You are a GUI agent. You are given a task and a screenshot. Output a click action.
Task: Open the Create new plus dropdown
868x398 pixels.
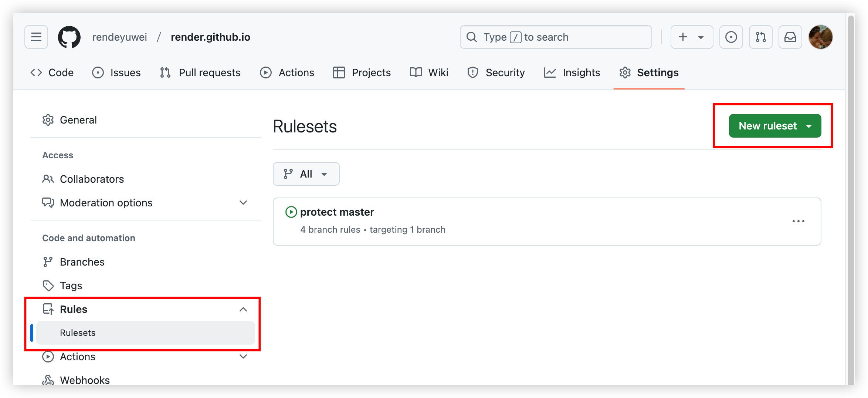(692, 37)
